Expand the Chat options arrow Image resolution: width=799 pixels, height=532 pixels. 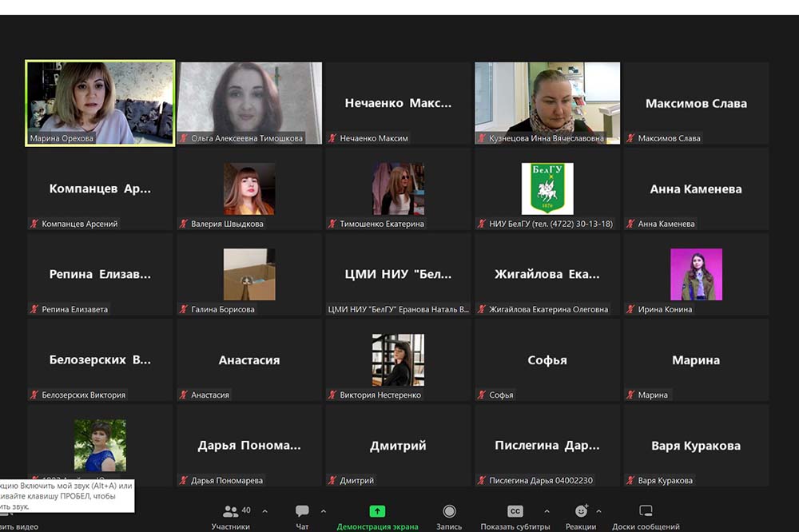click(x=323, y=510)
